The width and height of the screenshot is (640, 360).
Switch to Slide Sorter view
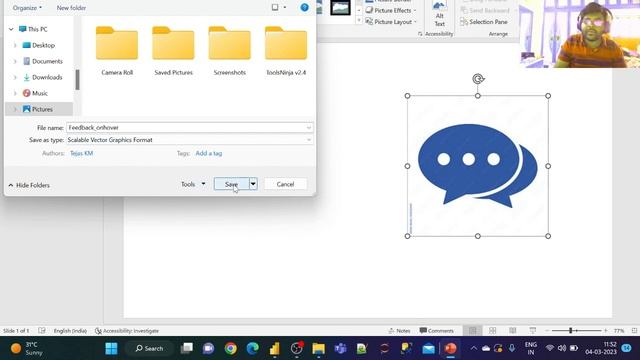click(493, 331)
